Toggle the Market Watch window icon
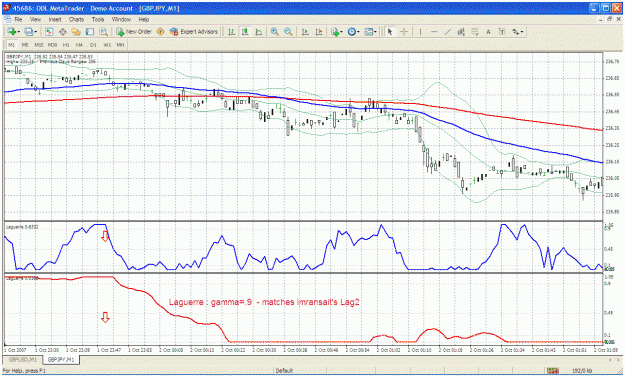625x377 pixels. click(x=49, y=32)
